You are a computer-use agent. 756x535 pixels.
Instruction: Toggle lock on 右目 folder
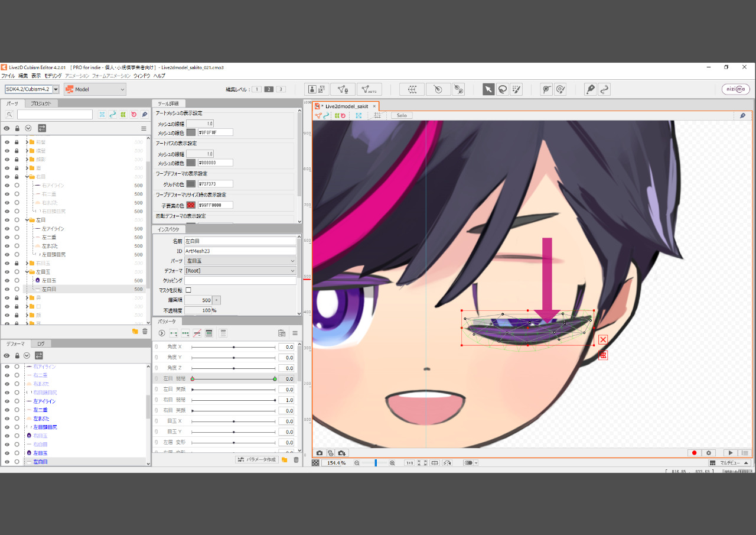pos(17,177)
